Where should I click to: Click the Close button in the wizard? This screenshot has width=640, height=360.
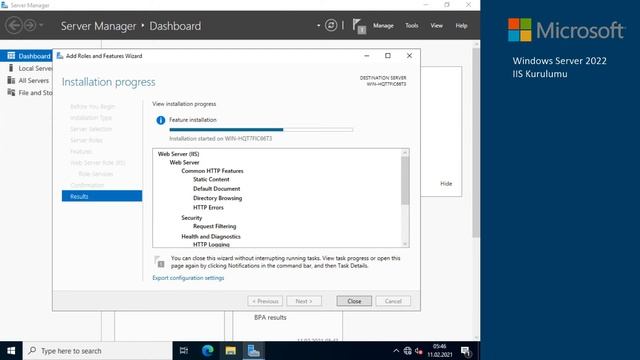(x=354, y=301)
